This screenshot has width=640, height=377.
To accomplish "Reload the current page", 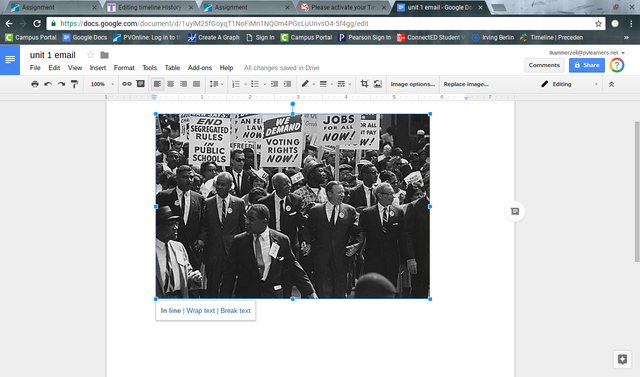I will pos(37,24).
